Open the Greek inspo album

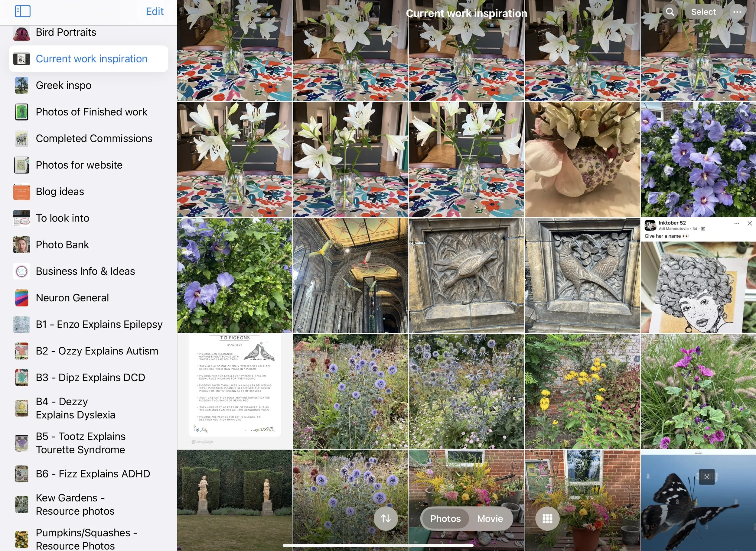[64, 85]
